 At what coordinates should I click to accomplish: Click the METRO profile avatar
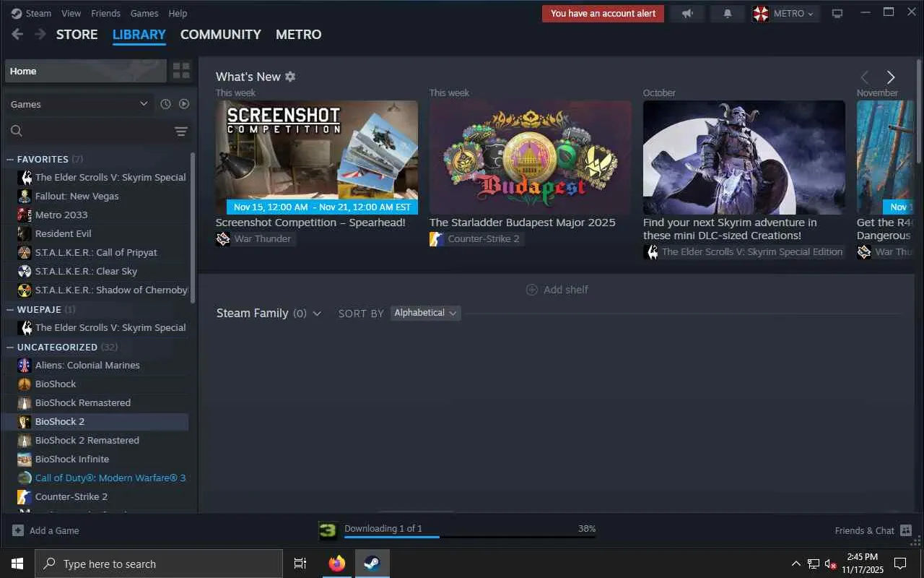click(761, 14)
